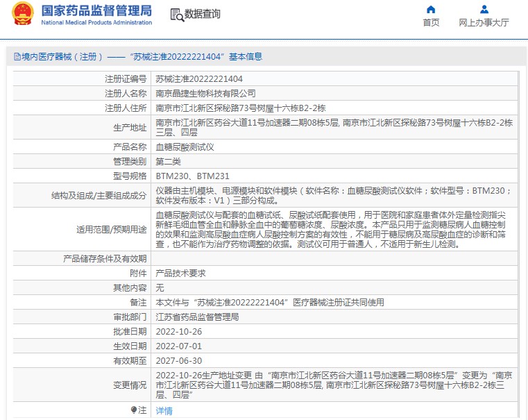The image size is (528, 420).
Task: Open the 首页 link
Action: (431, 23)
